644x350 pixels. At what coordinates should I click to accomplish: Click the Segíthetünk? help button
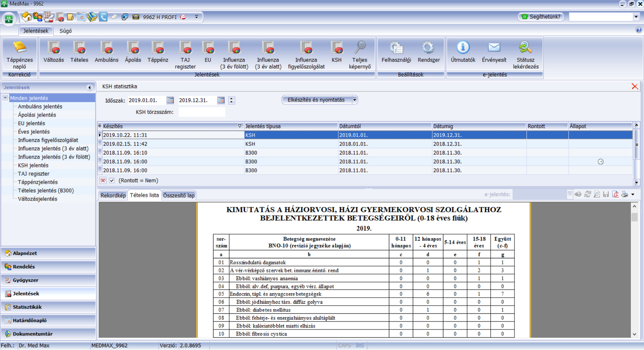[541, 17]
